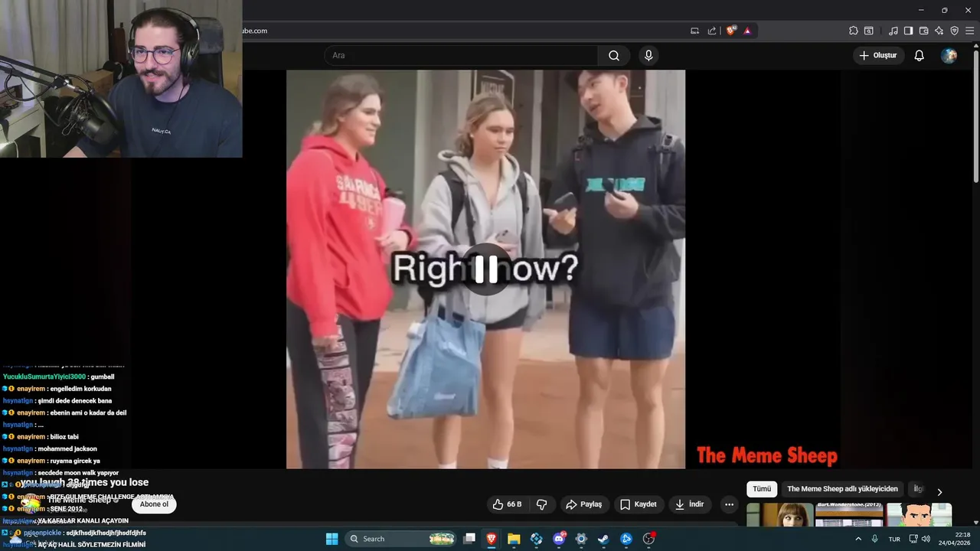
Task: Click The Meme Sheep channel name
Action: tap(80, 500)
